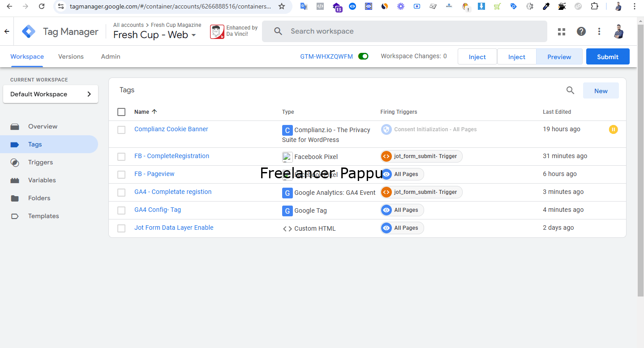Click the paused status icon on Complianz row

click(614, 129)
